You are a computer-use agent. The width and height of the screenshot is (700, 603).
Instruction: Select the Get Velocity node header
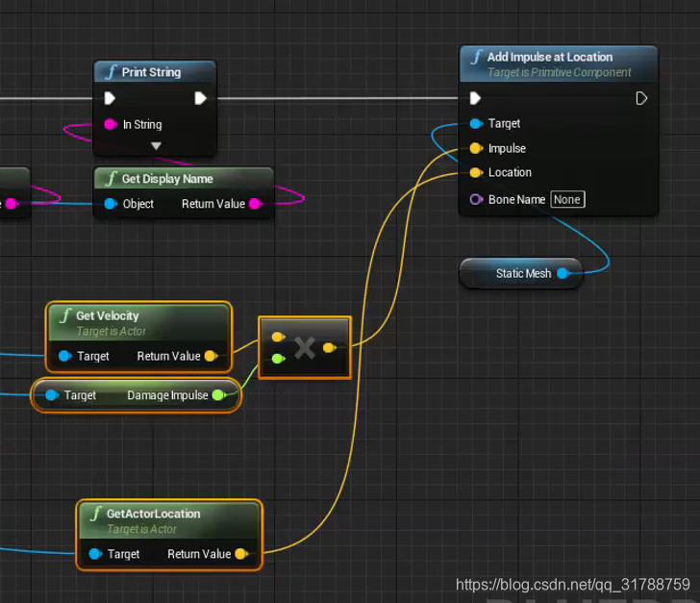pos(138,322)
